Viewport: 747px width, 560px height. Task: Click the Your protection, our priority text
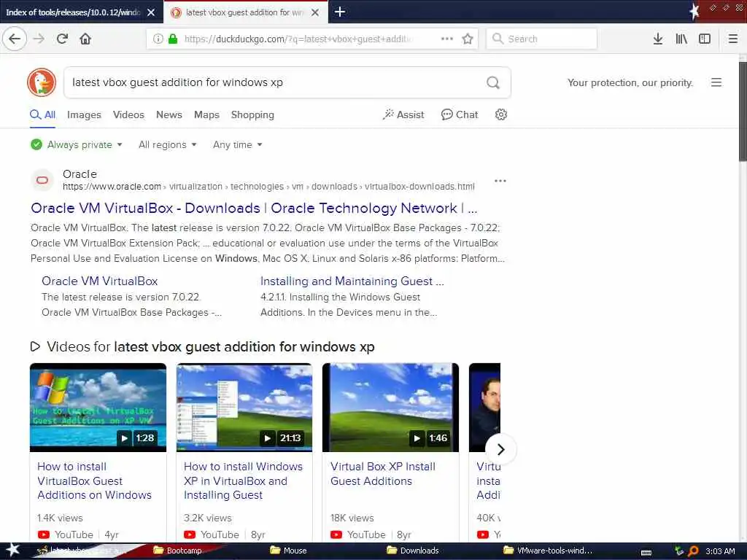[630, 83]
